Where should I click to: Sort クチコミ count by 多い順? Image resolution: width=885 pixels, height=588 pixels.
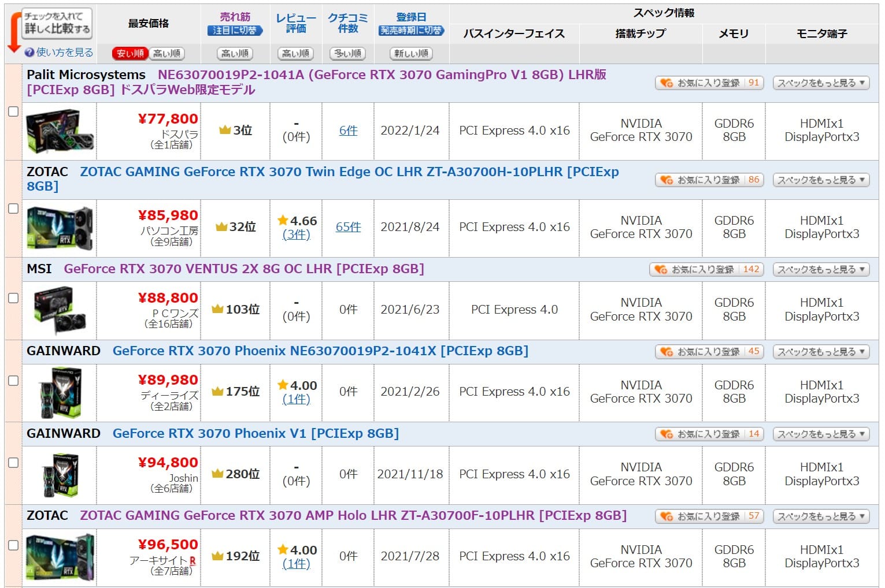coord(347,54)
